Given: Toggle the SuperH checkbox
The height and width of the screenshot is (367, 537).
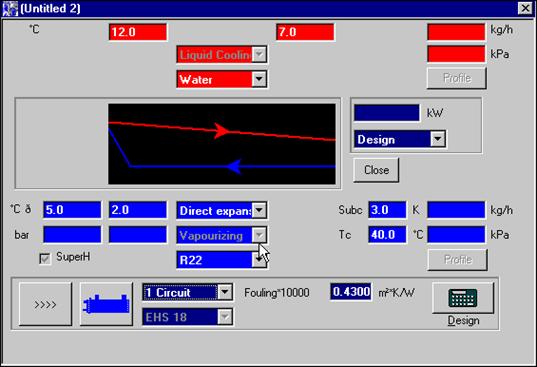Looking at the screenshot, I should [x=45, y=258].
